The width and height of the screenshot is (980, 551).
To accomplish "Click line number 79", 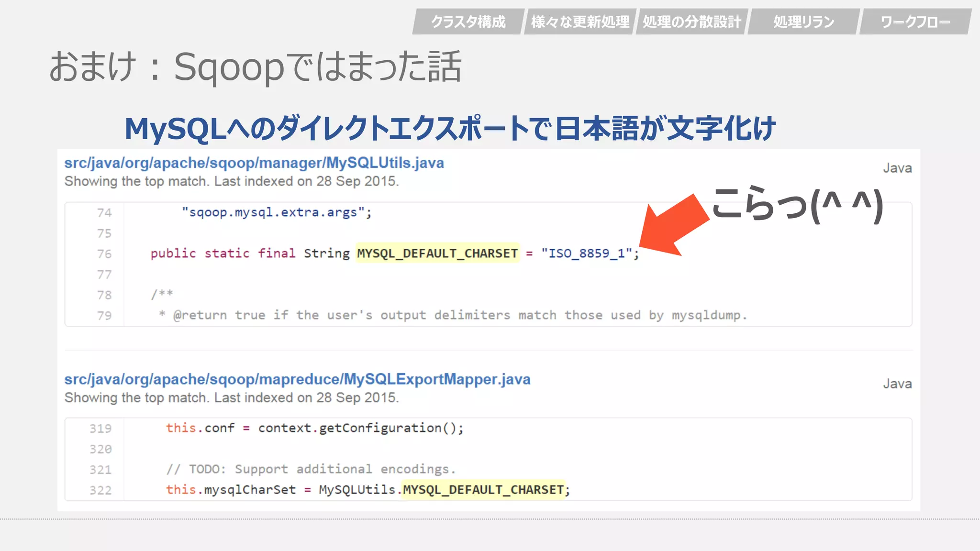I will point(104,316).
